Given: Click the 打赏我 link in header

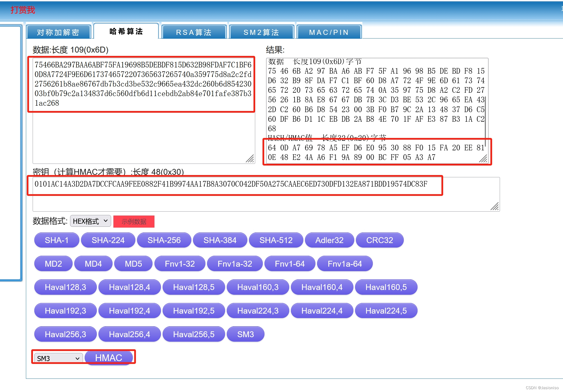Looking at the screenshot, I should pyautogui.click(x=23, y=10).
